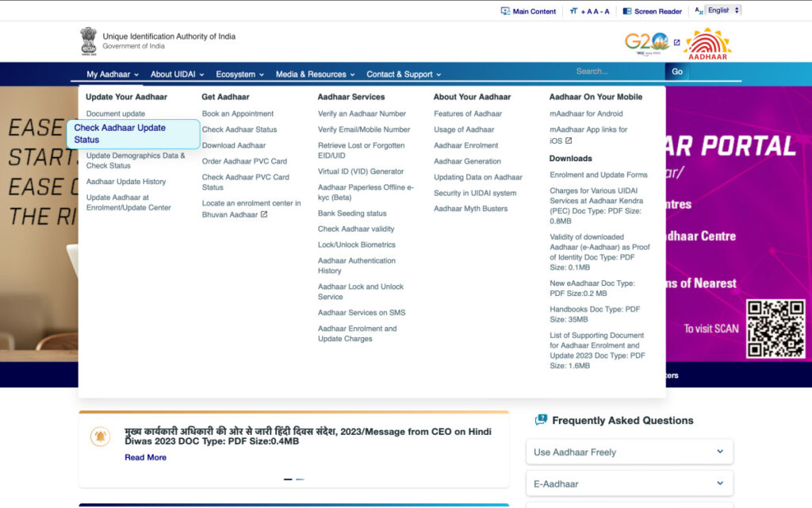The height and width of the screenshot is (508, 812).
Task: Expand the Use Aadhaar Freely FAQ
Action: point(629,452)
